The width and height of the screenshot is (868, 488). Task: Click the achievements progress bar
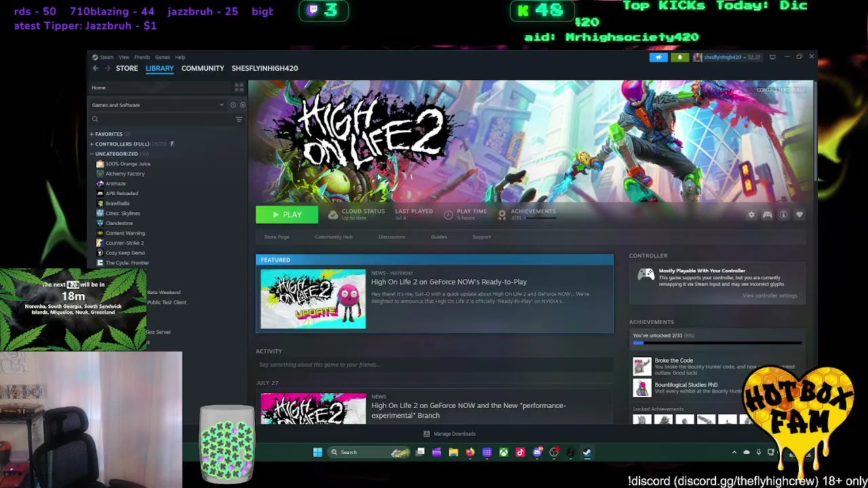[717, 343]
